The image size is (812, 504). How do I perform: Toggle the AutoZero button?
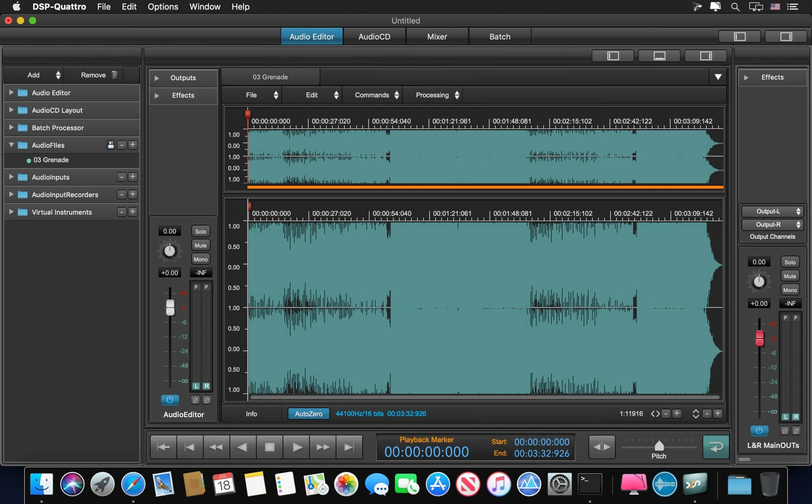[308, 414]
